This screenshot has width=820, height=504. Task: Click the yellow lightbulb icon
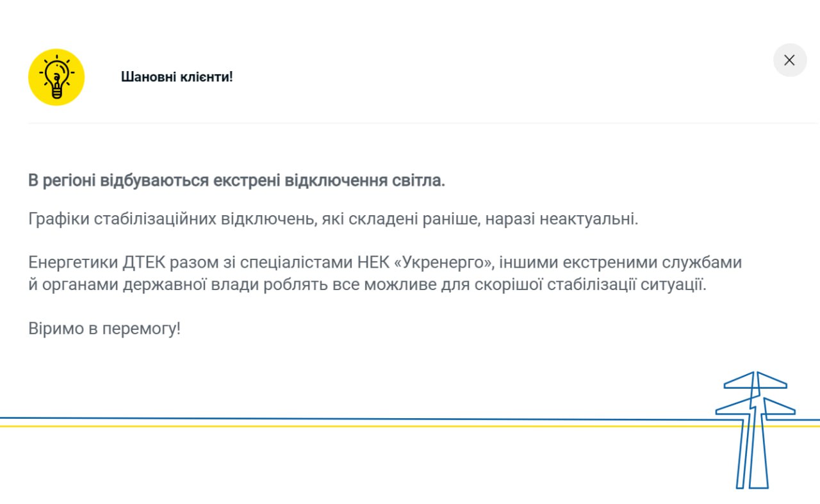coord(56,77)
